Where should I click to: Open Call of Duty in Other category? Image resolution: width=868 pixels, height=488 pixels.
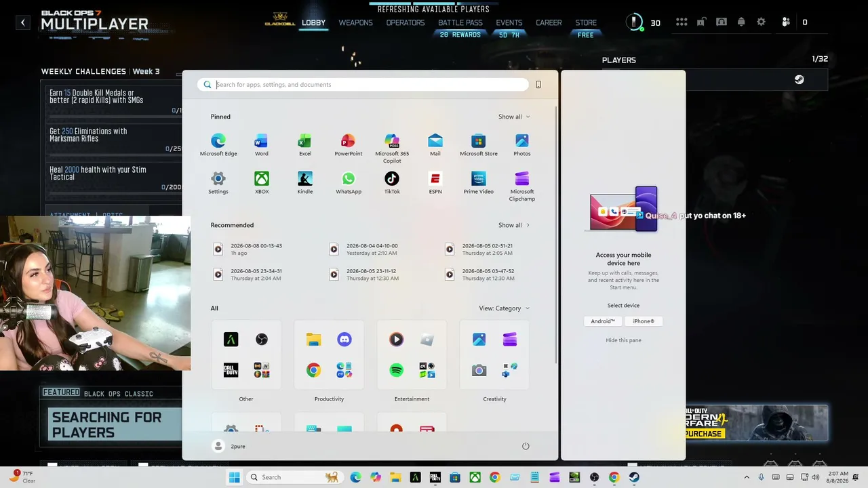[x=231, y=370]
